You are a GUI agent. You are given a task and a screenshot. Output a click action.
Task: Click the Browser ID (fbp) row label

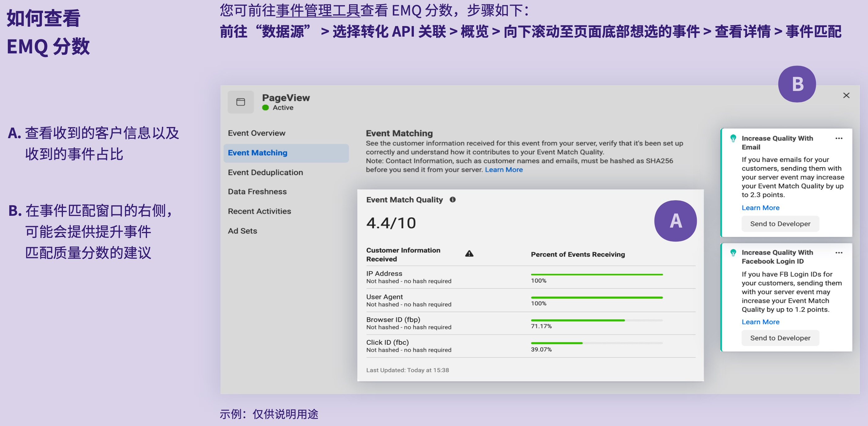[393, 319]
